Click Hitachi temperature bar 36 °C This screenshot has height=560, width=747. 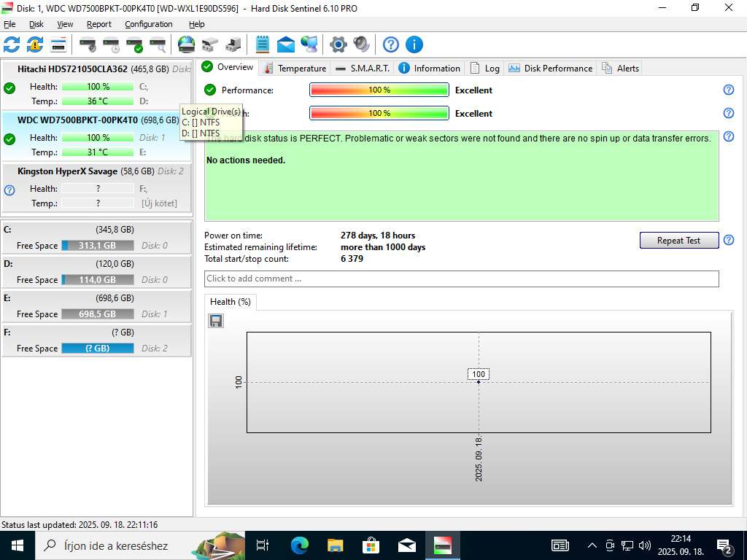coord(98,101)
